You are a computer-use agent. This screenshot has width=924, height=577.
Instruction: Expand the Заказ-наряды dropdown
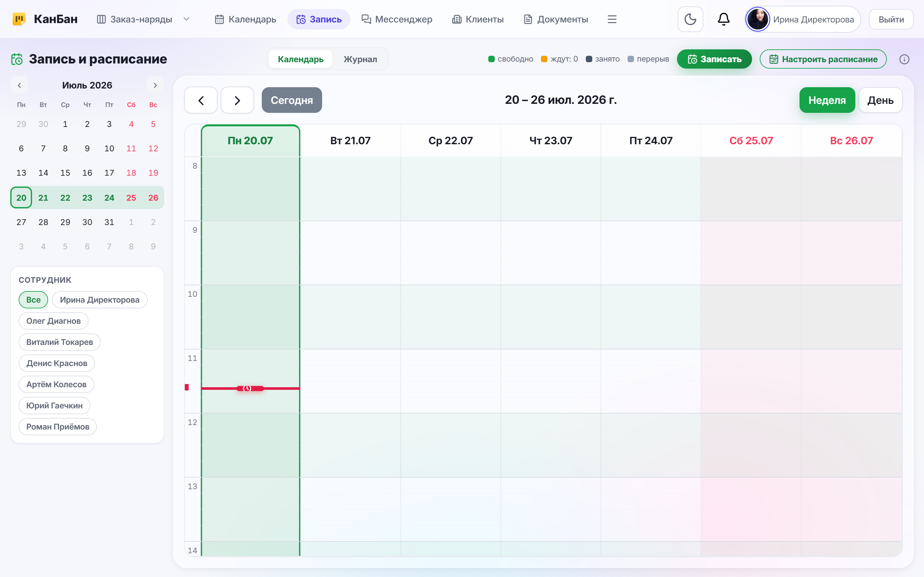point(186,19)
